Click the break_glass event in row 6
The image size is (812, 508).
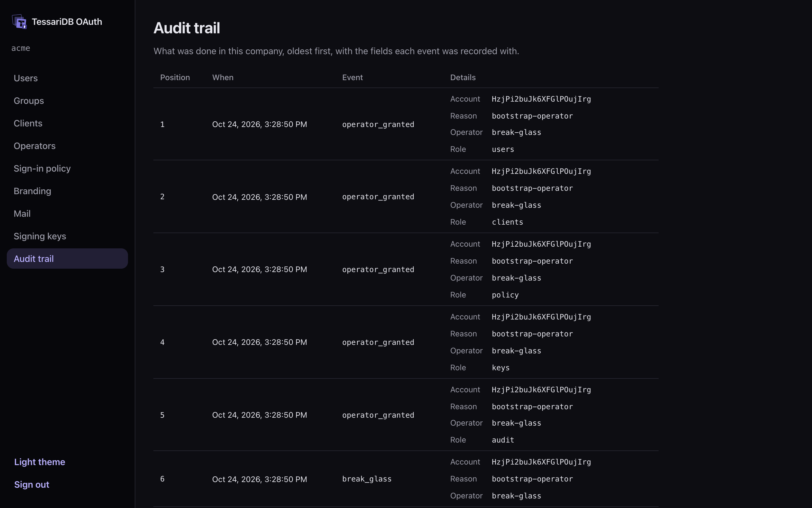tap(367, 479)
